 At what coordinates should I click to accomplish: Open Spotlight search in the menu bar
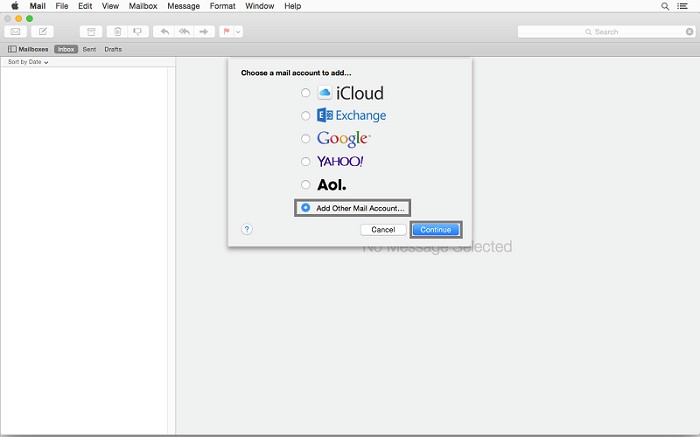click(665, 6)
